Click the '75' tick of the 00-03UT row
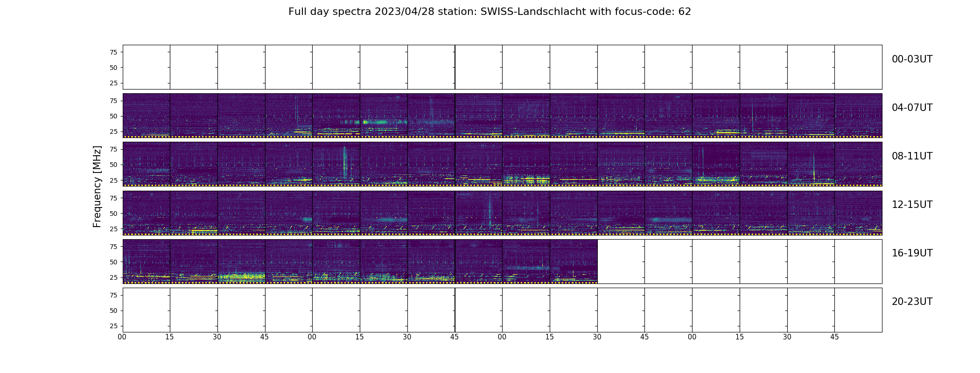The height and width of the screenshot is (373, 980). tap(113, 52)
